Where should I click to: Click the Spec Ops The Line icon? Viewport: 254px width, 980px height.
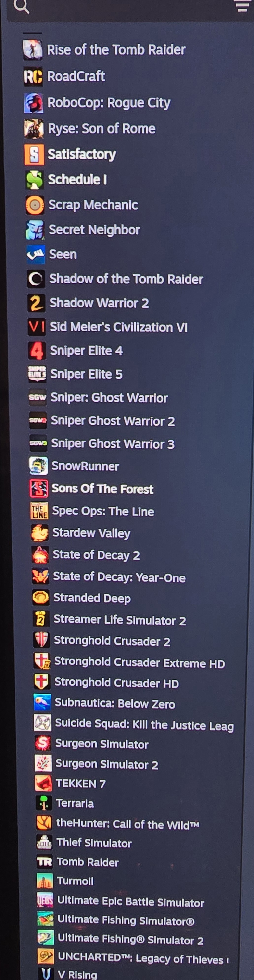(x=39, y=511)
